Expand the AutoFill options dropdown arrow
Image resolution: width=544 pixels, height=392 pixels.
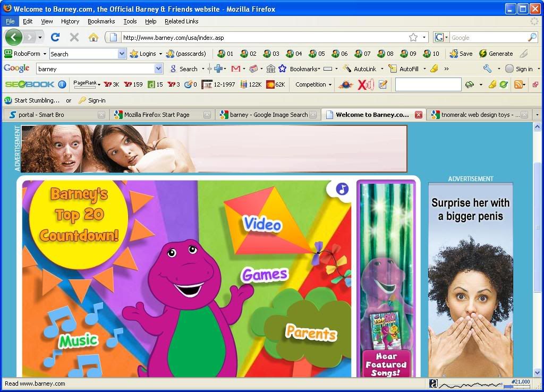[x=424, y=69]
